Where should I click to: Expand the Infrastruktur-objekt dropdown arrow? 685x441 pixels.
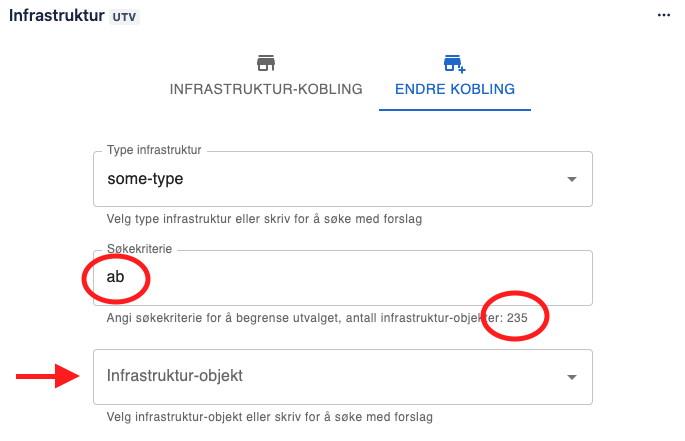[572, 377]
